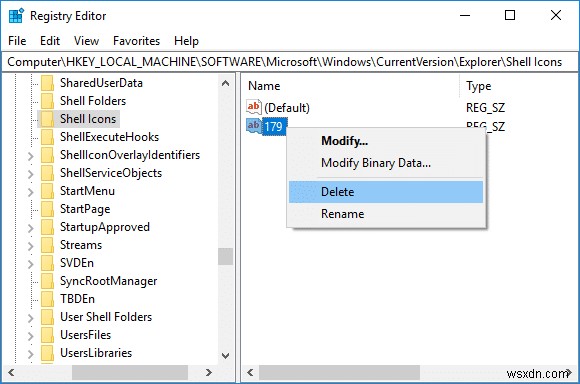Click the TBDEn folder icon
The height and width of the screenshot is (384, 580).
(x=48, y=299)
